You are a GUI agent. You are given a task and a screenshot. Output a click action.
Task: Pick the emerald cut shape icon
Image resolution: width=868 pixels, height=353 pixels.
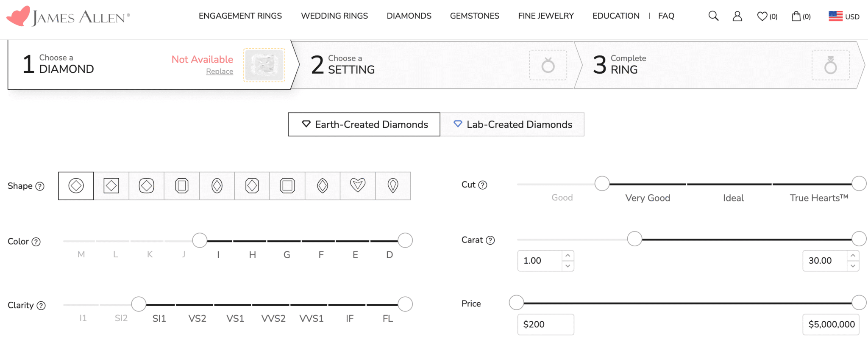182,186
